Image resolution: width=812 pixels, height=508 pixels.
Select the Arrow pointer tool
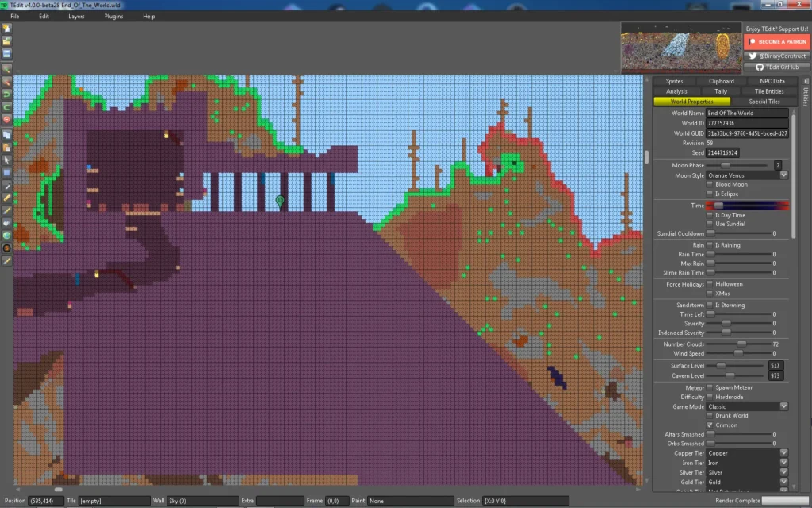coord(6,160)
